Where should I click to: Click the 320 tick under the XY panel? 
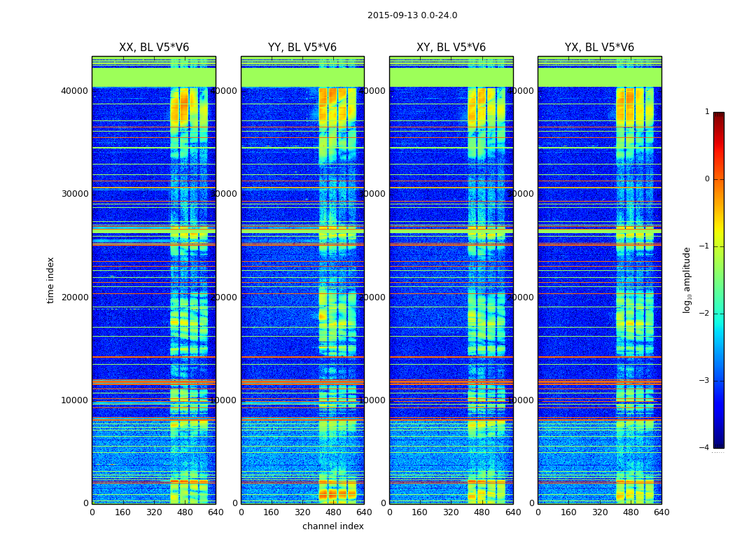coord(451,512)
